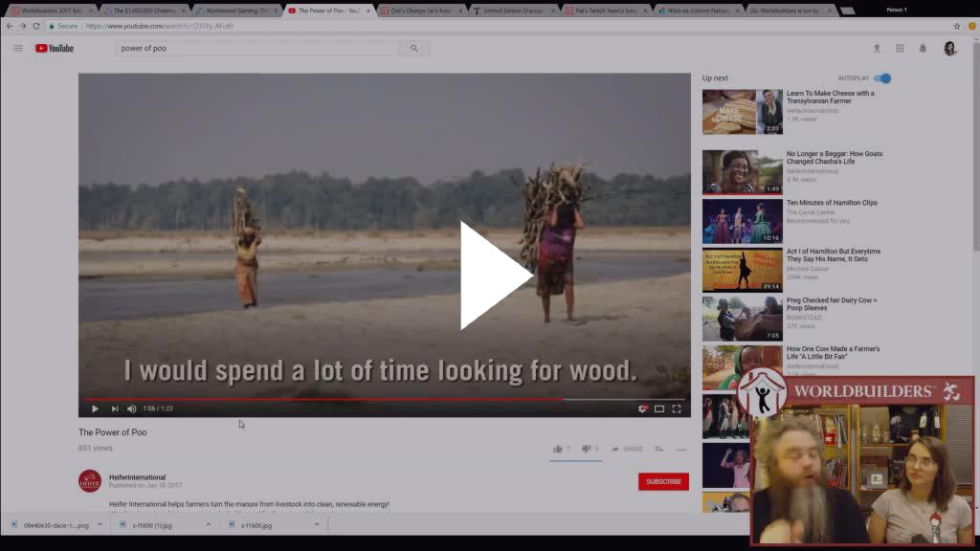Open the YouTube upload icon
Viewport: 980px width, 551px height.
coord(877,48)
